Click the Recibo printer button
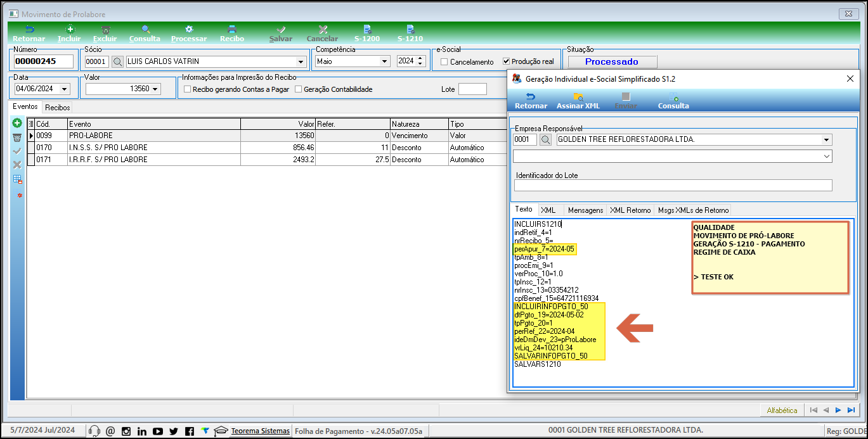Image resolution: width=868 pixels, height=439 pixels. [232, 34]
